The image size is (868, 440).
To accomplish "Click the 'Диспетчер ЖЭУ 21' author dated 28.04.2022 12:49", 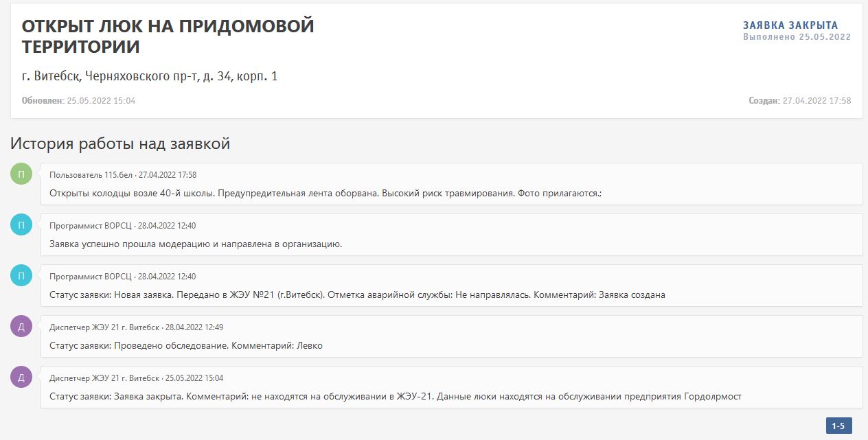I will tap(104, 327).
